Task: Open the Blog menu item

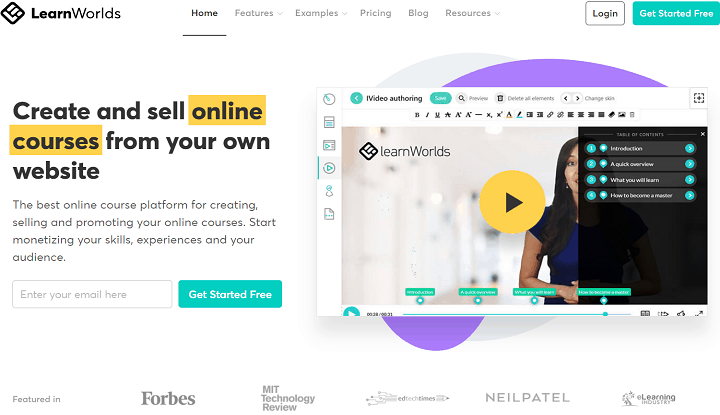Action: [x=418, y=13]
